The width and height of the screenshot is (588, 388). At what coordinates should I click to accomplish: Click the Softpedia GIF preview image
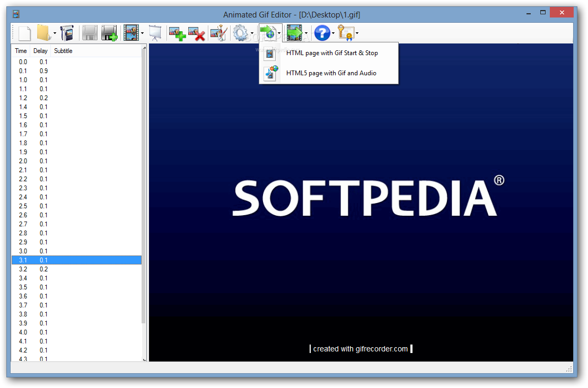(x=361, y=202)
